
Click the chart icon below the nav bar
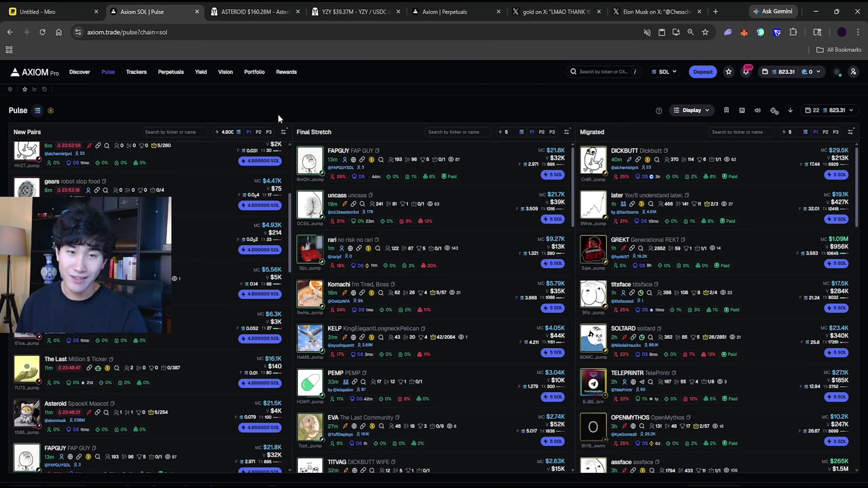(x=34, y=89)
